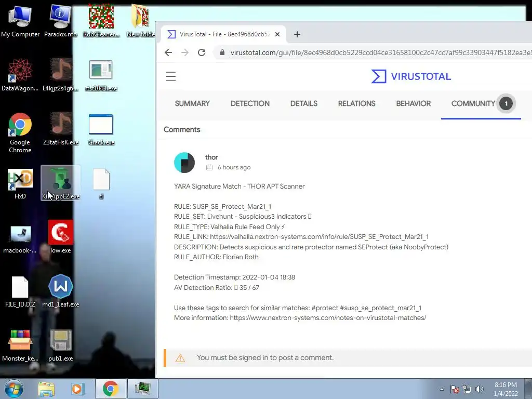Select md1_1eaf.exe desktop icon
The height and width of the screenshot is (399, 532).
point(60,291)
